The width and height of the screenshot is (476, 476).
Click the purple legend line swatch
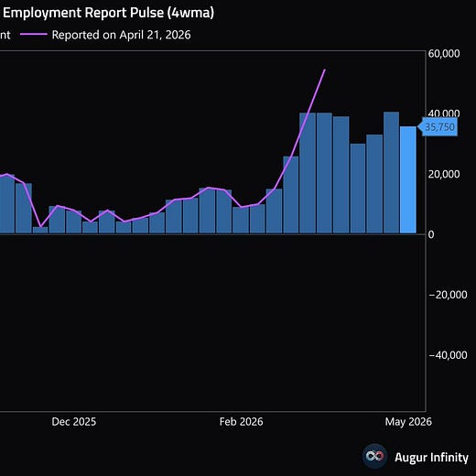point(34,35)
